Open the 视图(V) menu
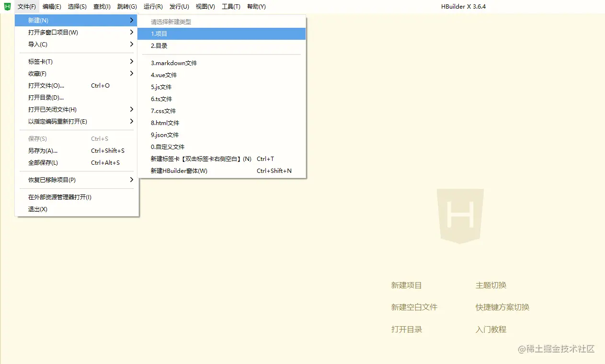 (205, 7)
